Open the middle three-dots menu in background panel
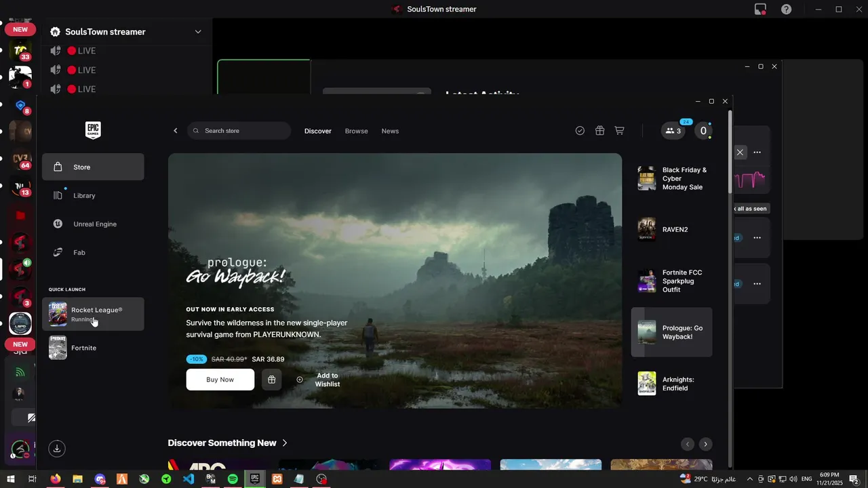This screenshot has width=868, height=488. coord(757,238)
